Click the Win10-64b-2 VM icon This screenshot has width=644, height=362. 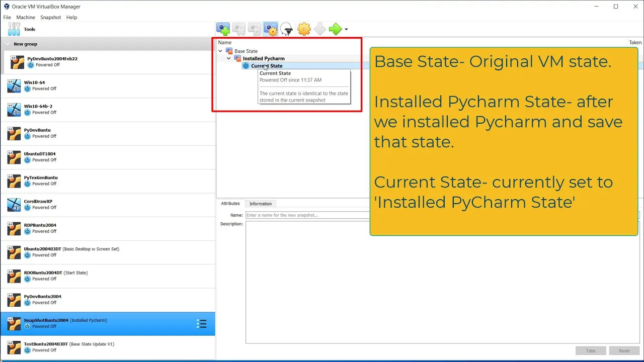point(14,109)
